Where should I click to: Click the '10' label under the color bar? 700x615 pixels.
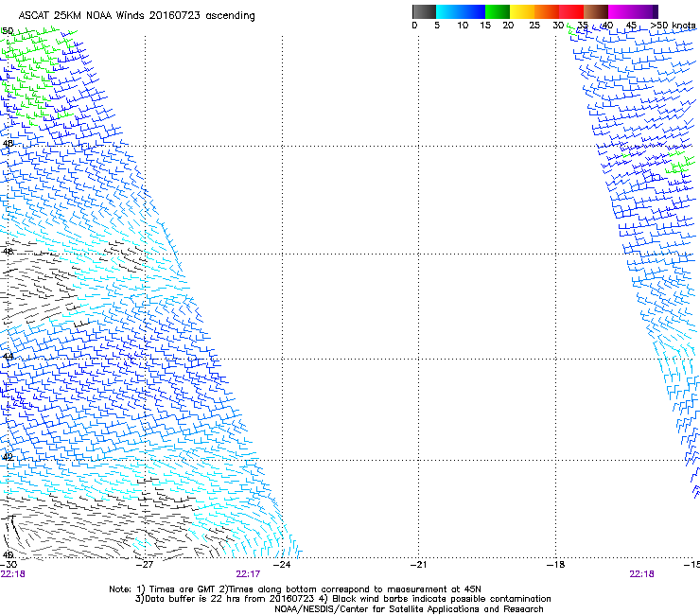(463, 26)
